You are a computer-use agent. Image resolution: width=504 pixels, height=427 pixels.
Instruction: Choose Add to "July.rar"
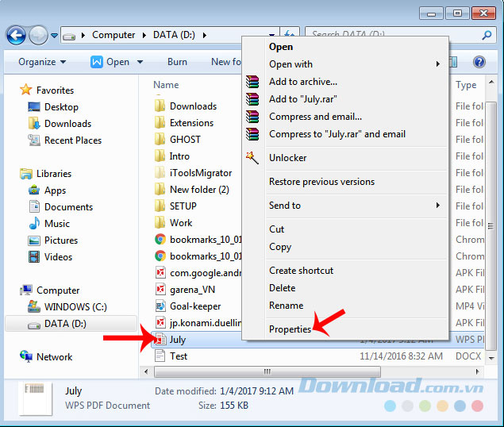point(346,99)
